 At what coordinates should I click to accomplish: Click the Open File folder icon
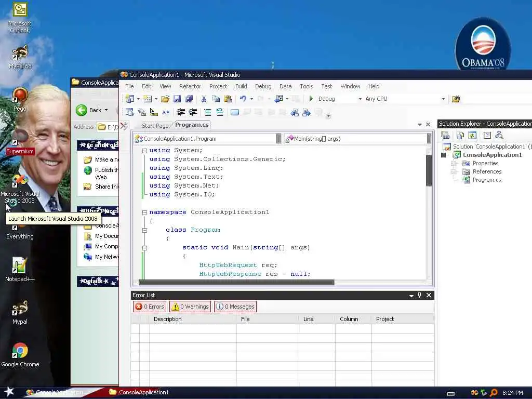(x=165, y=99)
